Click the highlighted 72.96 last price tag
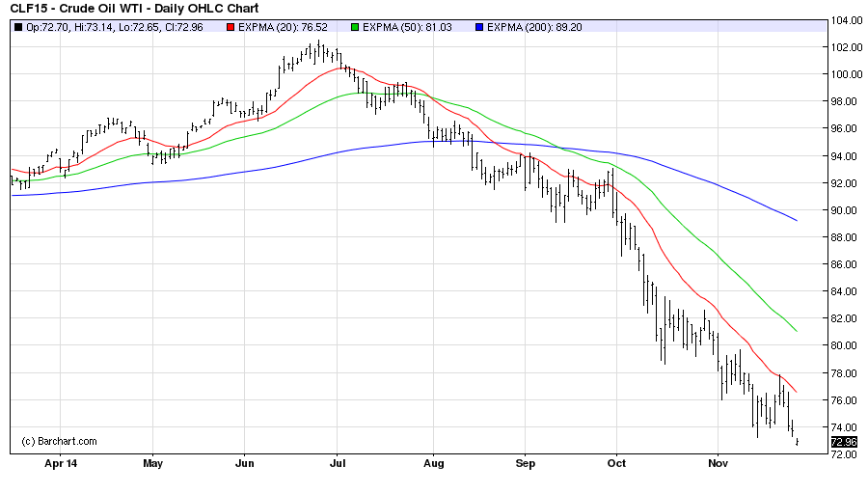Viewport: 868px width, 493px height. tap(843, 442)
